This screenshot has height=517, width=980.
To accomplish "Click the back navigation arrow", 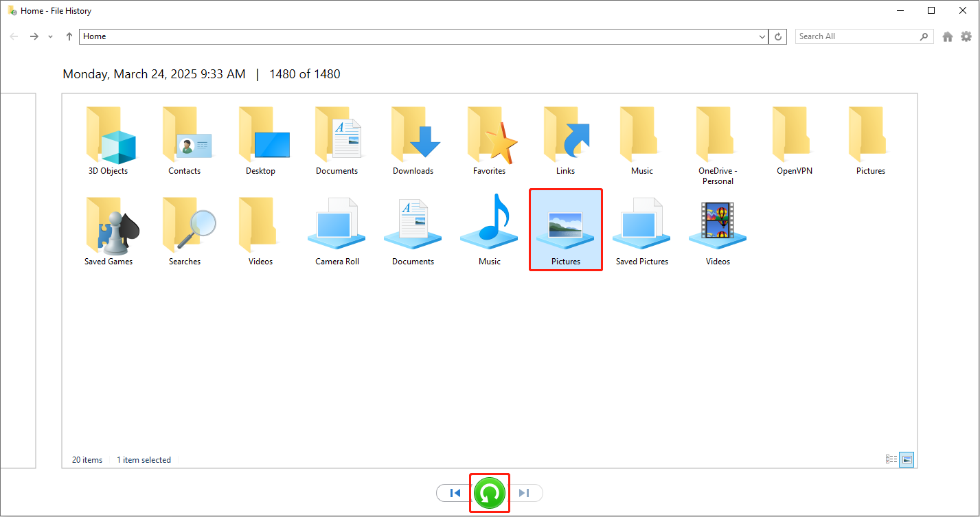I will (x=14, y=36).
